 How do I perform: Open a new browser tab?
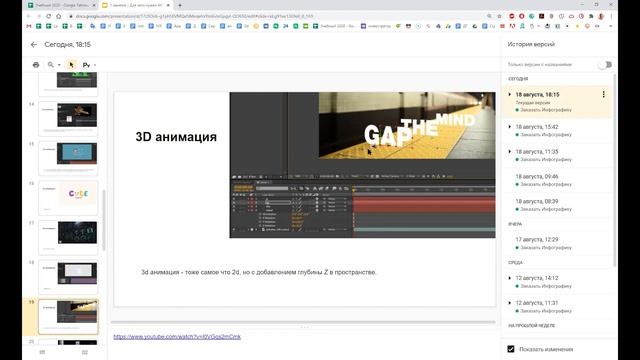180,5
